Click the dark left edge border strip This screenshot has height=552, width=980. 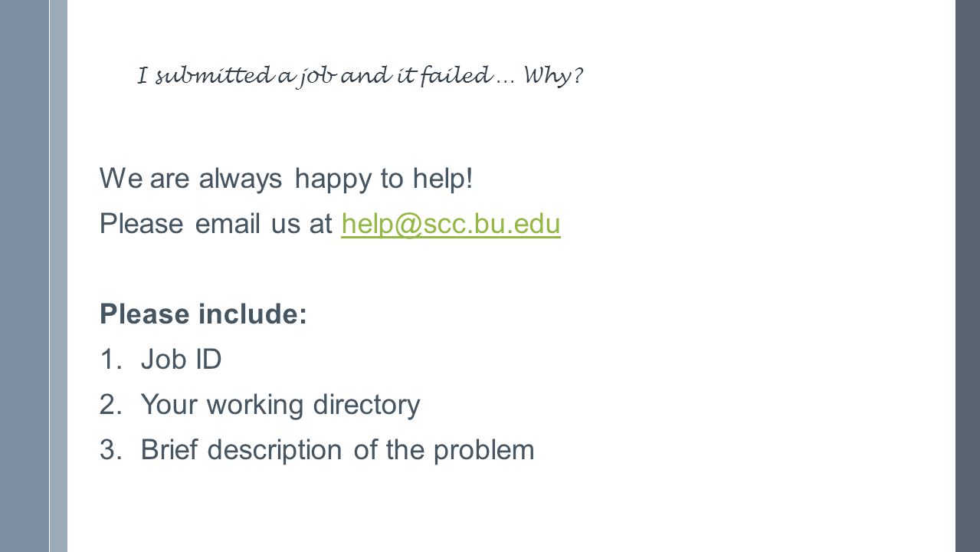point(25,276)
